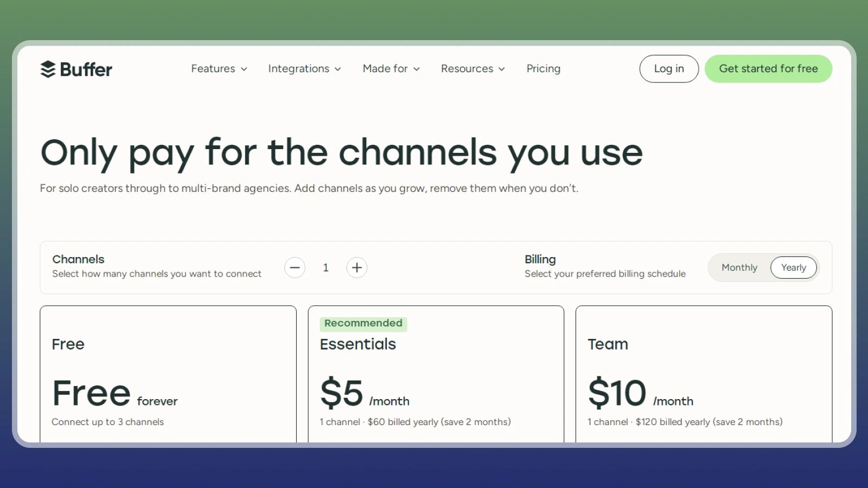868x488 pixels.
Task: Expand the Features dropdown chevron
Action: tap(244, 69)
